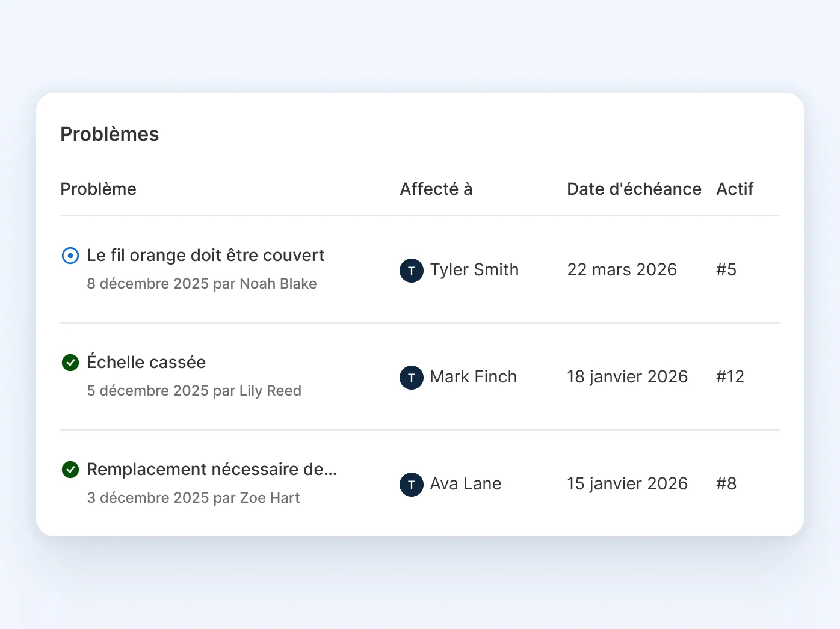Click the green resolved checkmark for Échelle cassée
Screen dimensions: 840x629
pyautogui.click(x=70, y=363)
